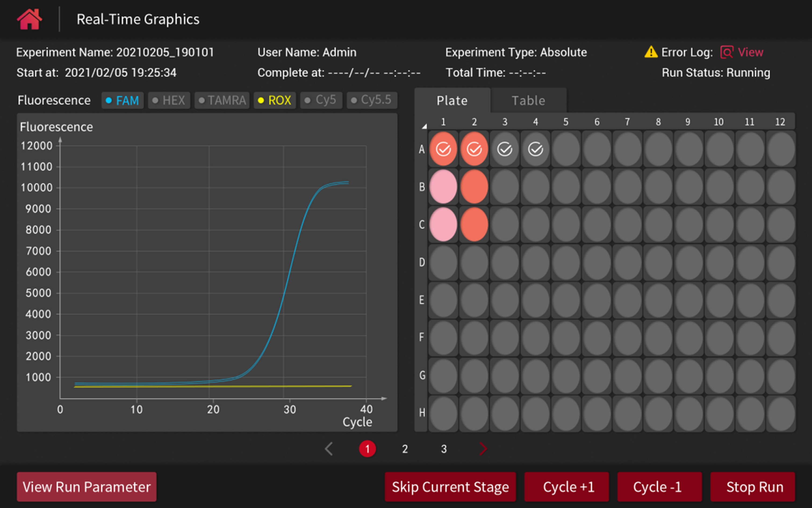Screen dimensions: 812x508
Task: Go to page 2 of the graph
Action: 405,449
